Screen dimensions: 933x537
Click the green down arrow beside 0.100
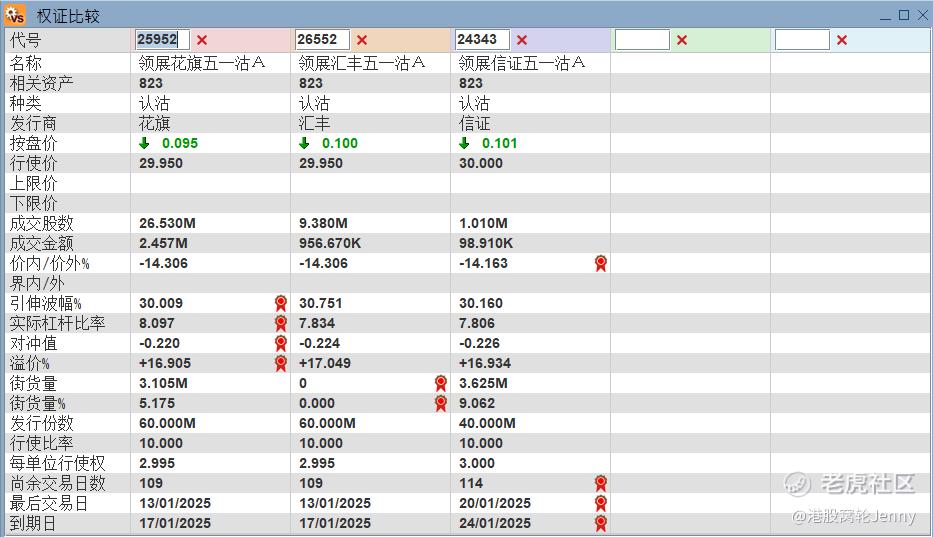(304, 143)
